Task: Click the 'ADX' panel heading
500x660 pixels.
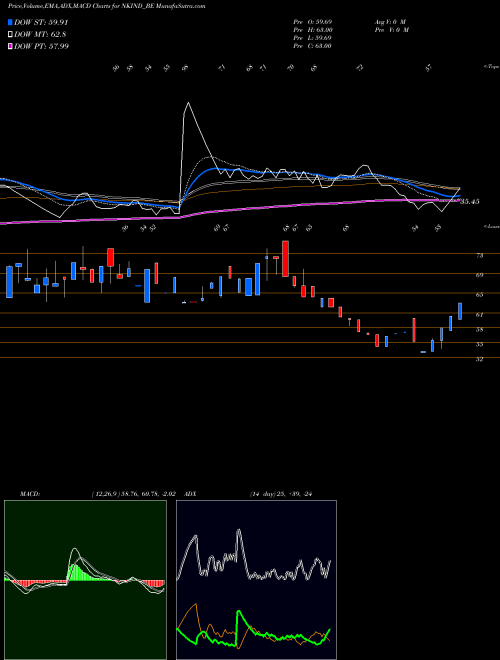Action: [x=190, y=494]
